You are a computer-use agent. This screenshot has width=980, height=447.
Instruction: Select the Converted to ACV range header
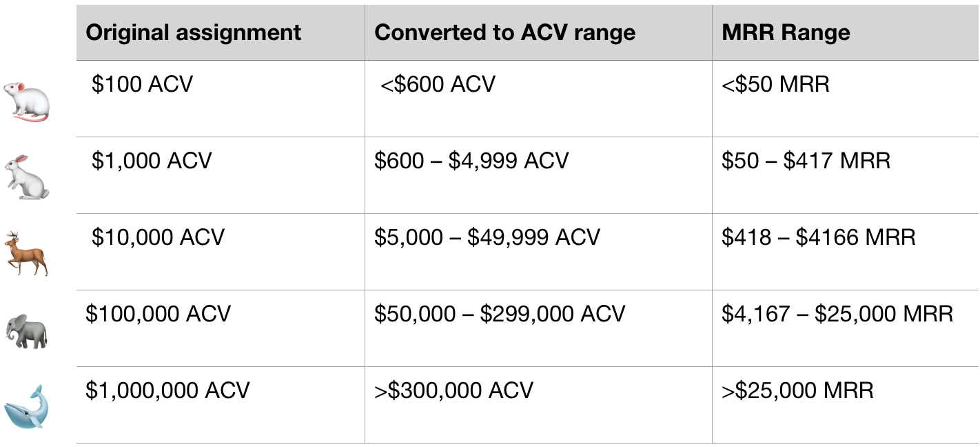coord(538,32)
